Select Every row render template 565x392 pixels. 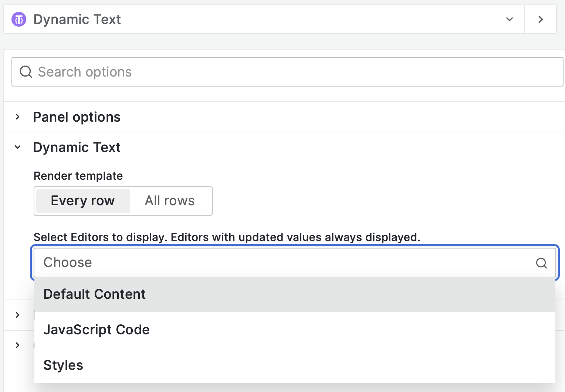point(83,201)
